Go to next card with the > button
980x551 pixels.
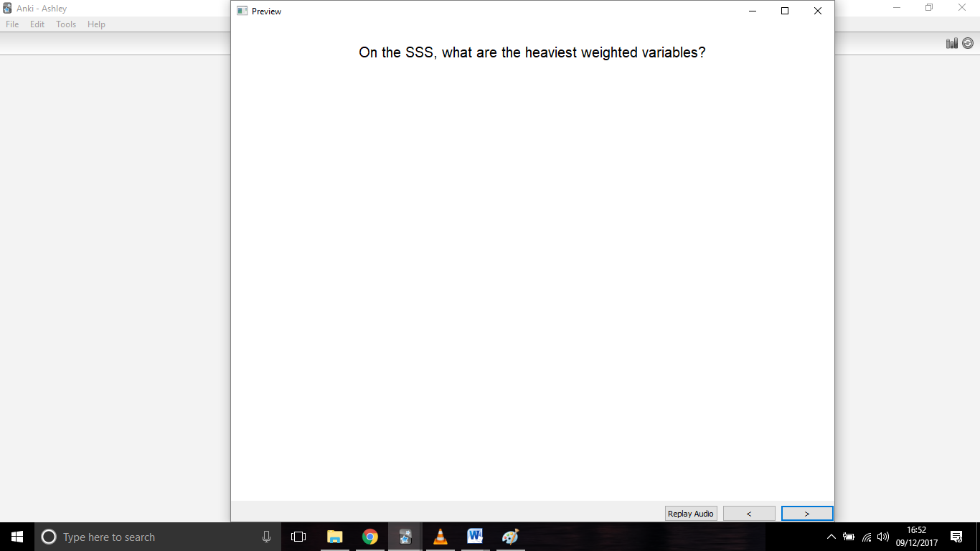click(x=807, y=514)
